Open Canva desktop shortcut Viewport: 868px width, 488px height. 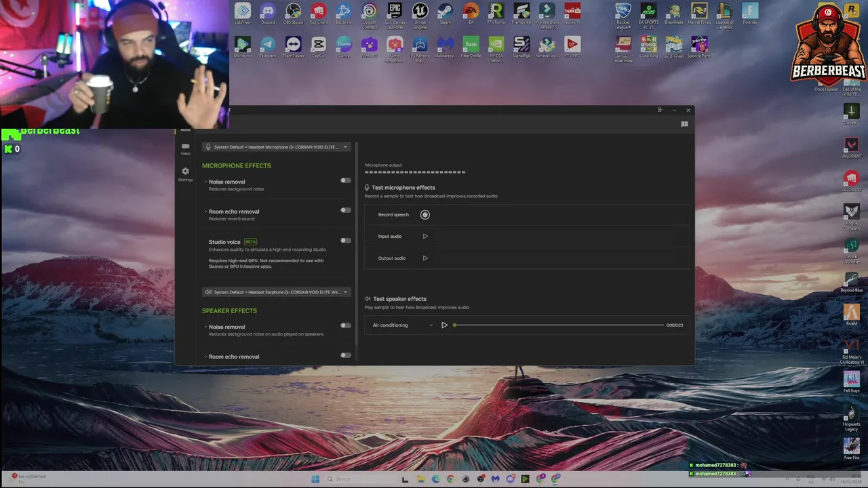coord(344,47)
